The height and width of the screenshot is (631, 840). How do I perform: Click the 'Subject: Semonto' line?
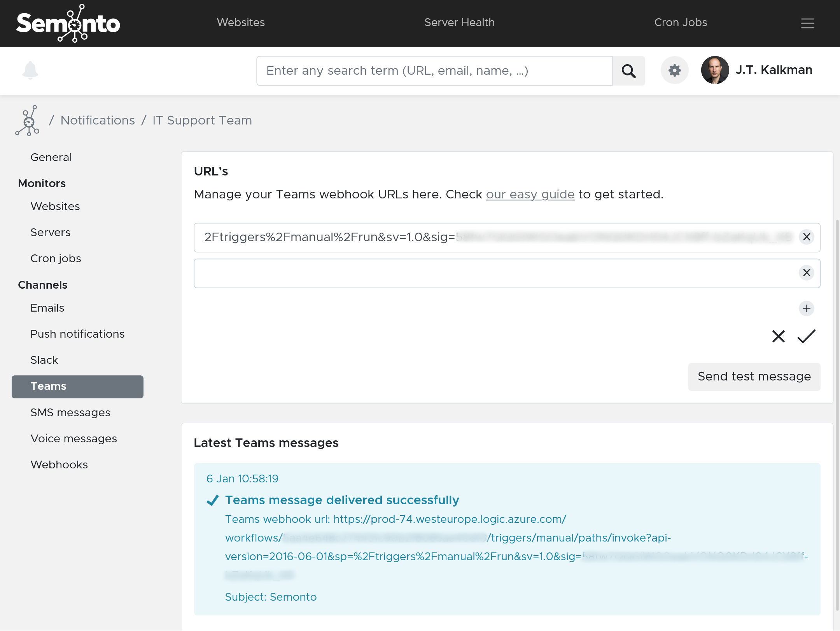[x=271, y=597]
